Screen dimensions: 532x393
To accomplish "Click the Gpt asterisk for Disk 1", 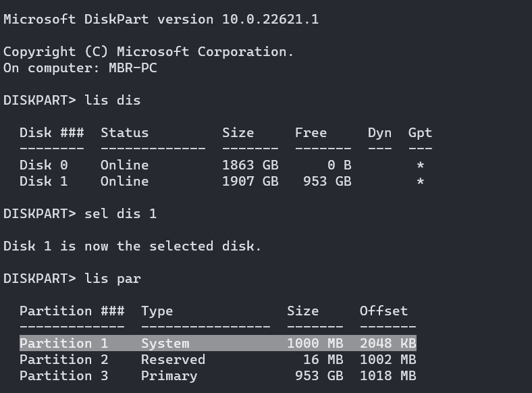I will click(420, 181).
